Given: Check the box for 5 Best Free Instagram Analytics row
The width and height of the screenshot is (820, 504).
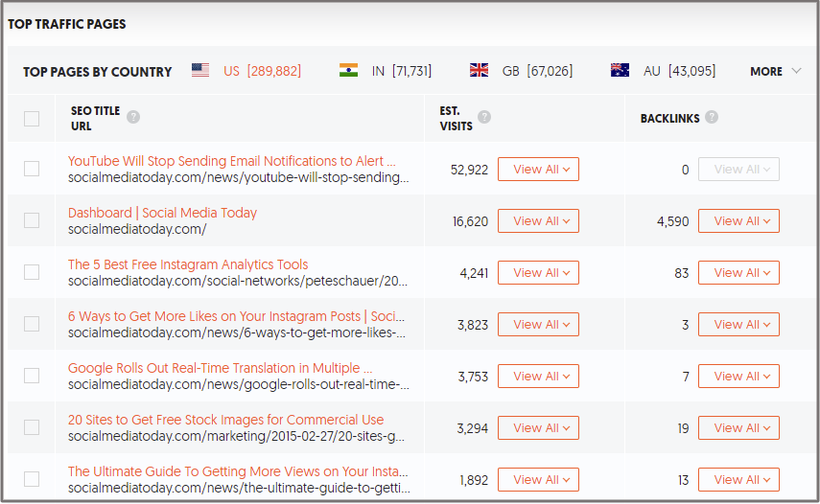Looking at the screenshot, I should tap(32, 272).
